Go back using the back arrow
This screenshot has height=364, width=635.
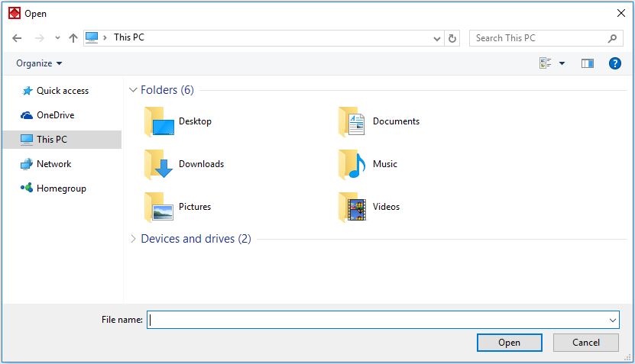coord(17,38)
